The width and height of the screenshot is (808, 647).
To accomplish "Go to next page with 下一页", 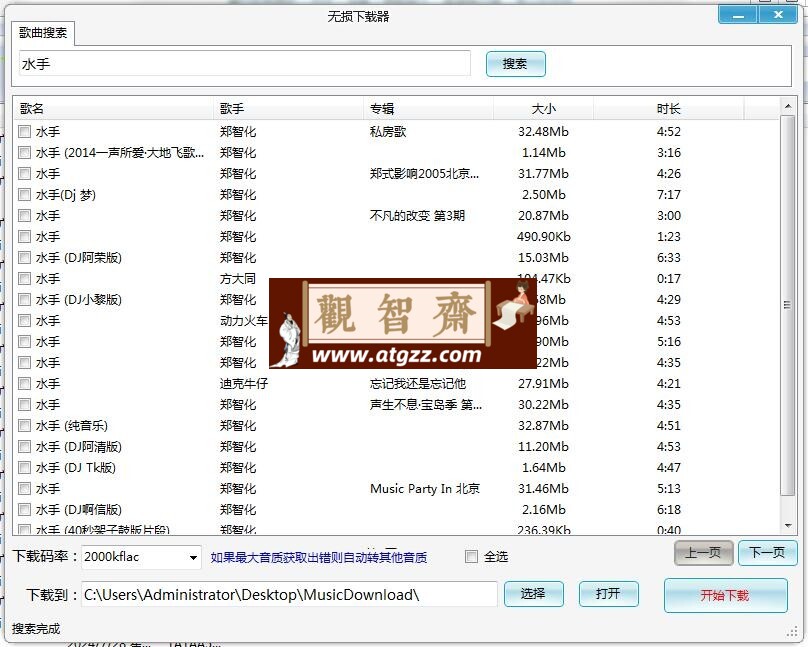I will [x=767, y=553].
